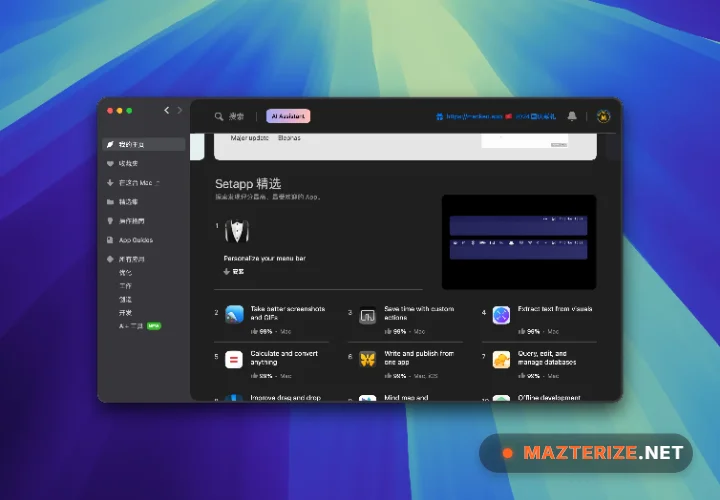Click the screenshot app icon ranked second
Image resolution: width=720 pixels, height=500 pixels.
click(x=235, y=315)
